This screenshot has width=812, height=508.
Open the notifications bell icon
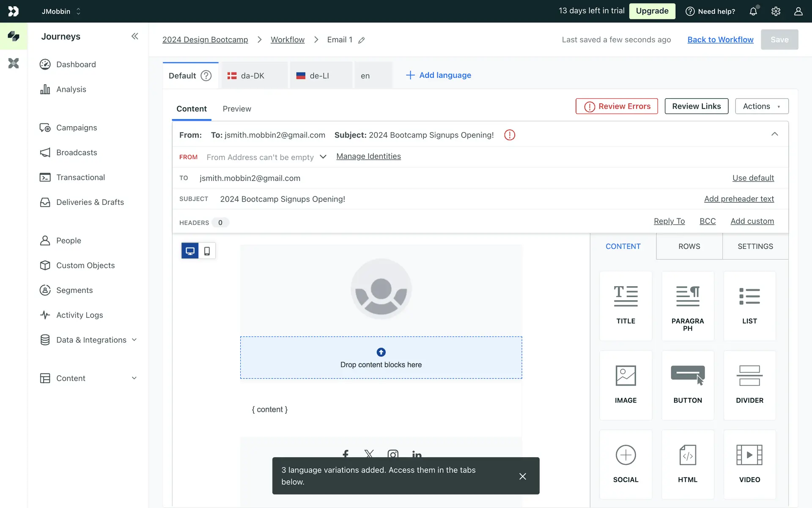(x=753, y=11)
